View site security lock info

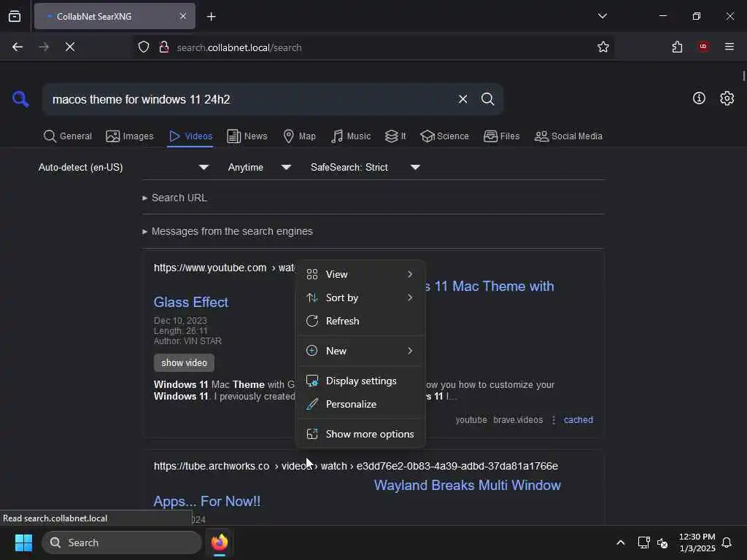164,47
